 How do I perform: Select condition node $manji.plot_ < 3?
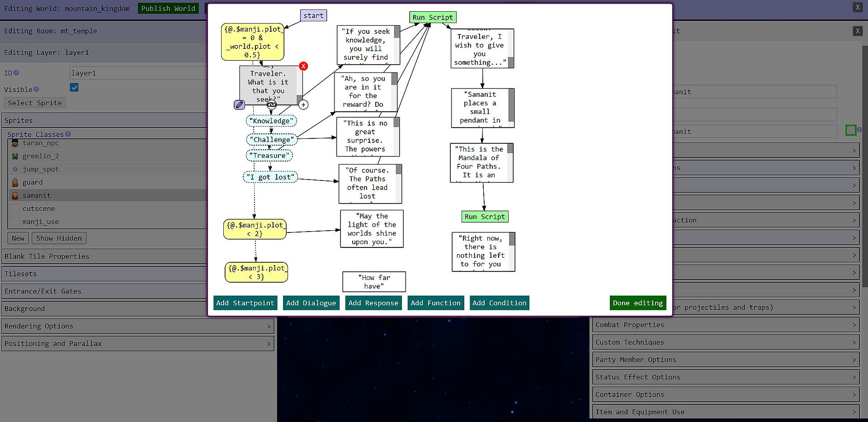pyautogui.click(x=256, y=272)
